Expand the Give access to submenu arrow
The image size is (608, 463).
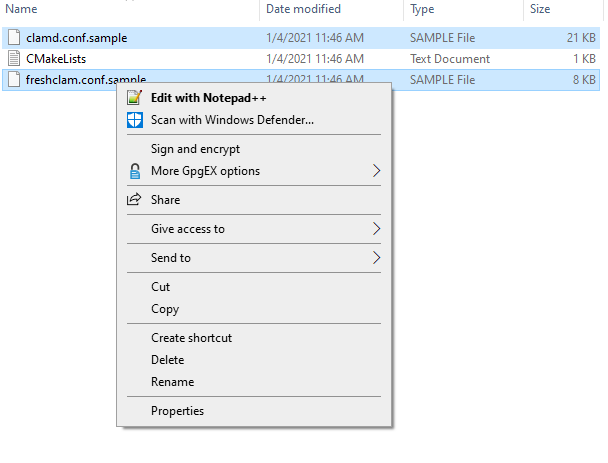coord(376,229)
